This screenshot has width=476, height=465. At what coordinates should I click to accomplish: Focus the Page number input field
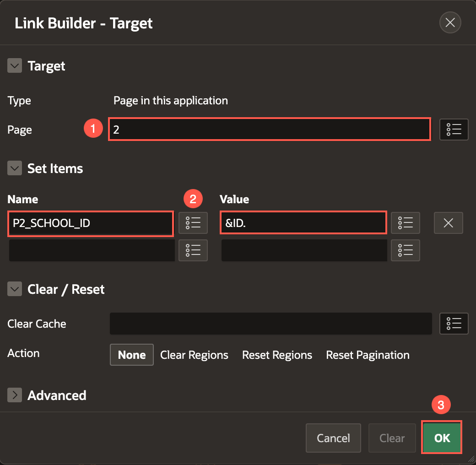point(269,130)
